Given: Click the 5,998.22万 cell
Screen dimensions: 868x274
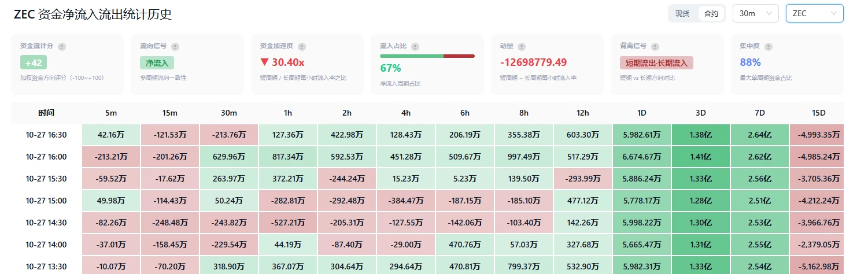Looking at the screenshot, I should pos(642,223).
